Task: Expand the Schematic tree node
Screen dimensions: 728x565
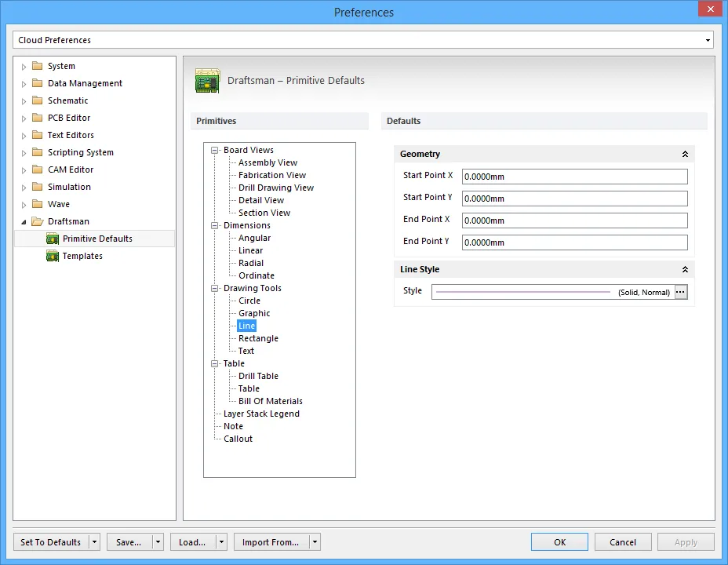Action: pyautogui.click(x=24, y=101)
